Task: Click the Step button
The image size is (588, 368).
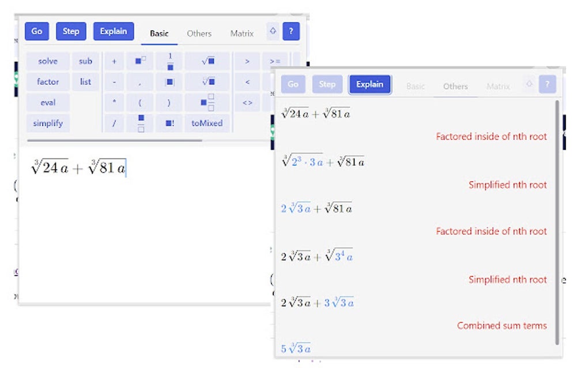Action: click(71, 31)
